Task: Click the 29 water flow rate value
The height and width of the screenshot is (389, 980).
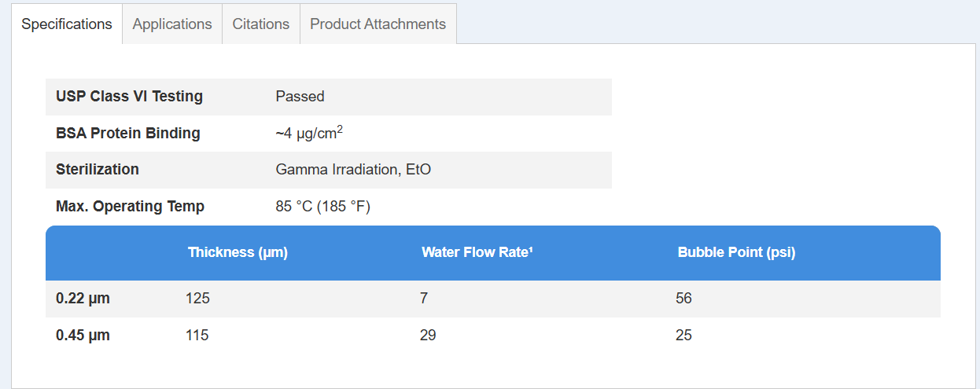Action: pos(428,336)
